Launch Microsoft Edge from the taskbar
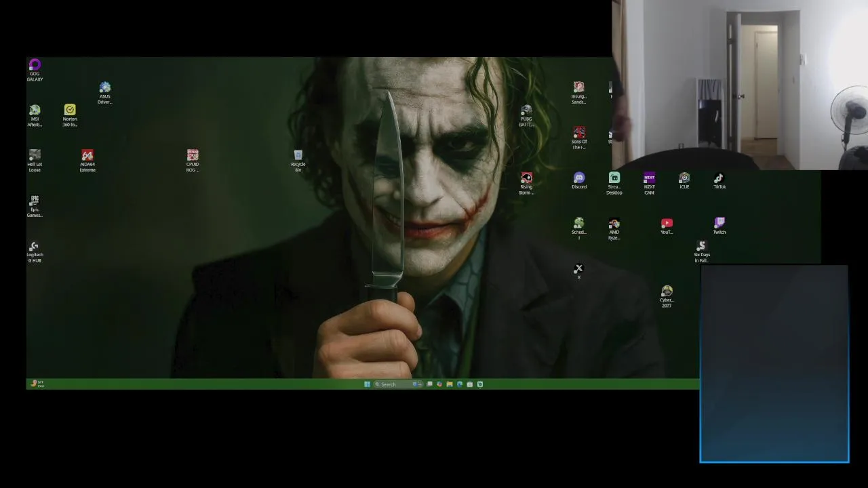Viewport: 868px width, 488px height. click(x=460, y=384)
